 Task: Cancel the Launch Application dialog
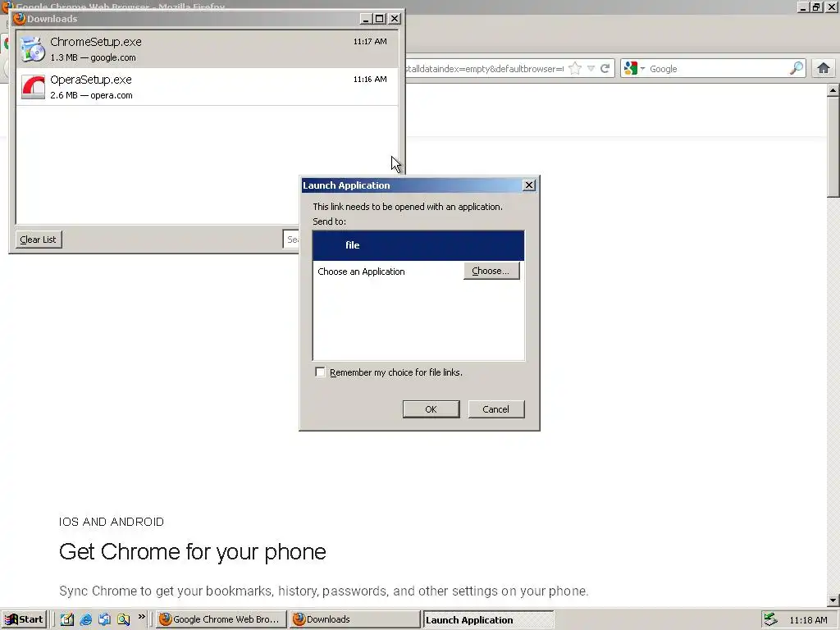496,409
